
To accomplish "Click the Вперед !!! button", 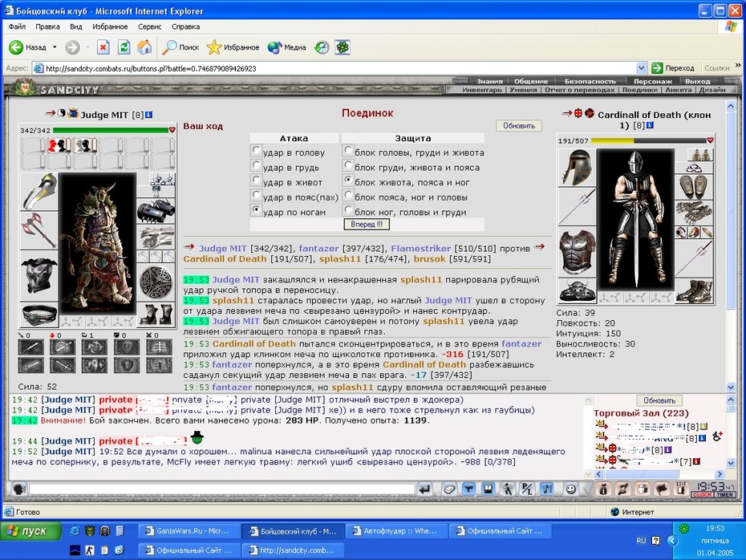I will point(367,224).
